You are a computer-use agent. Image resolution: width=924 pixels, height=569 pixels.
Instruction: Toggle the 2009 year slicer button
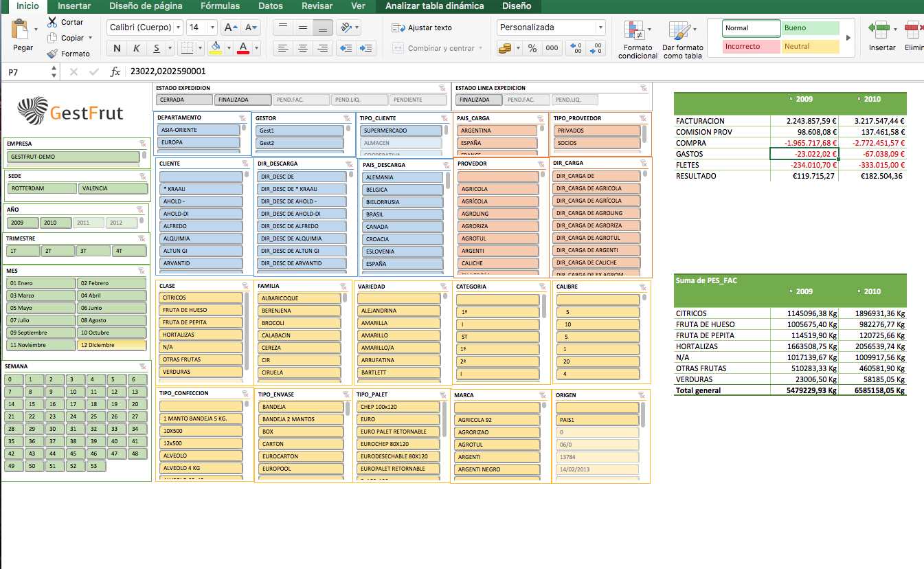[x=22, y=223]
